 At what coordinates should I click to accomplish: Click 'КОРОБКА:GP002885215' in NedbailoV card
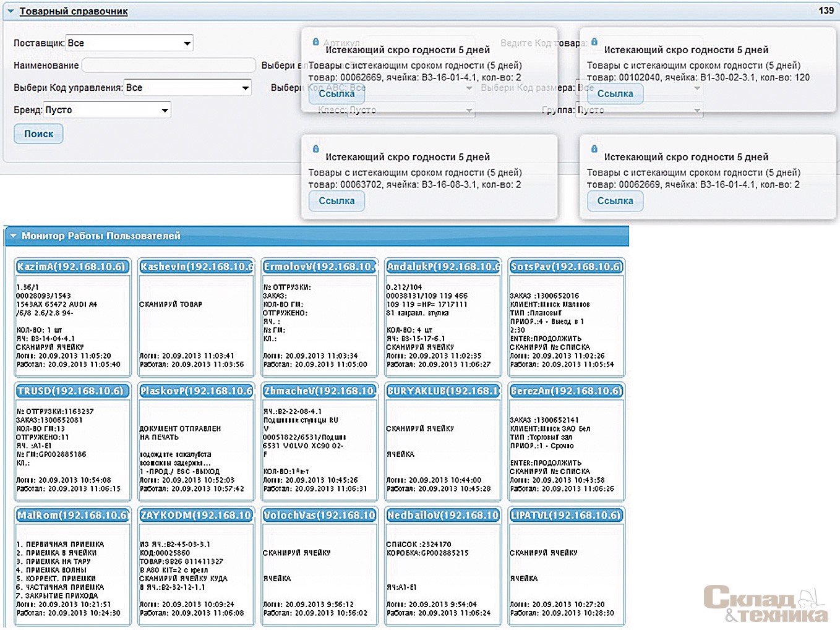coord(427,553)
